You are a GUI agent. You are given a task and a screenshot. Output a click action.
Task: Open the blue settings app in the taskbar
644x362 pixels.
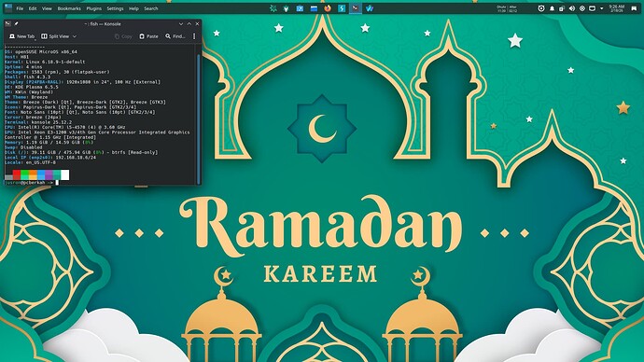click(300, 8)
